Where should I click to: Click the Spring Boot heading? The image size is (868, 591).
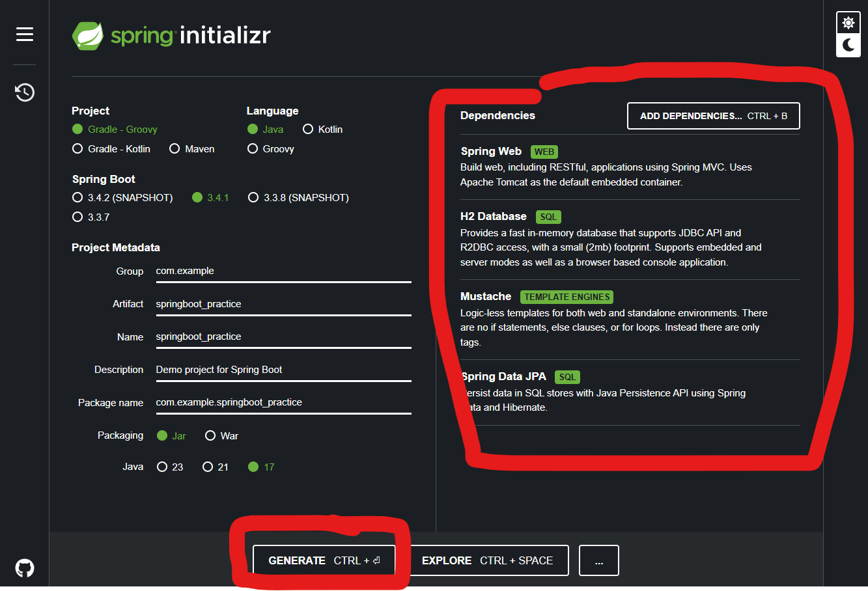(x=104, y=179)
